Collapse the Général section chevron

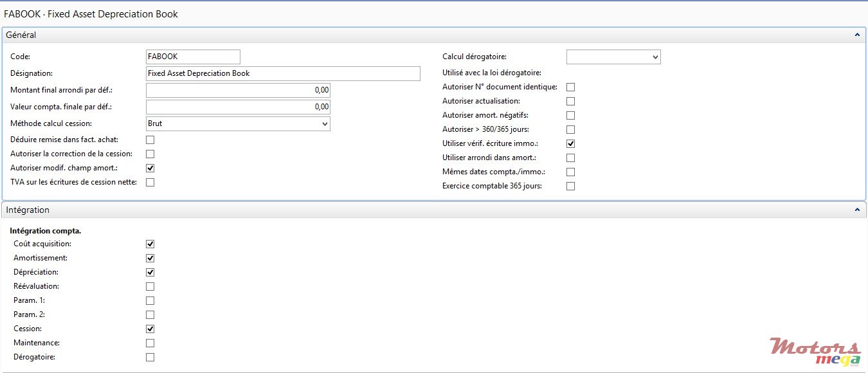tap(856, 35)
